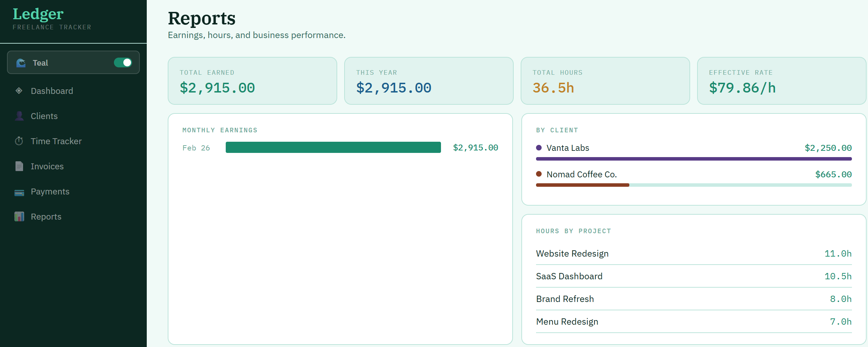Viewport: 868px width, 347px height.
Task: Click the 10.5h hours value
Action: coord(838,276)
